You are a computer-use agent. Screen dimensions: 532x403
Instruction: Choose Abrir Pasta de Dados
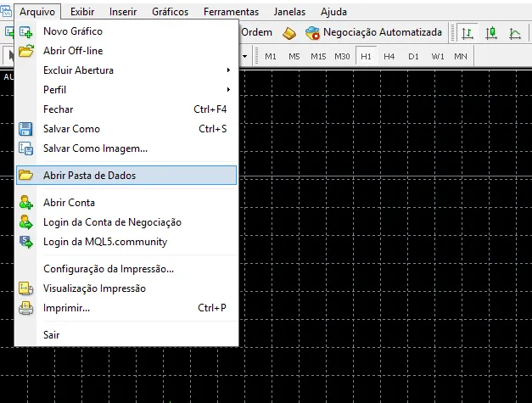[x=89, y=176]
